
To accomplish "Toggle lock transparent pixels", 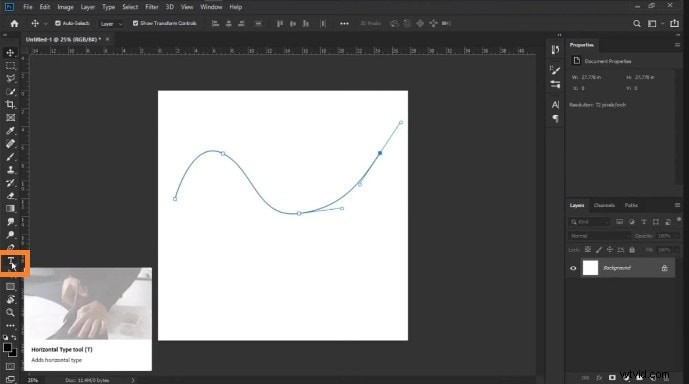I will [x=587, y=250].
